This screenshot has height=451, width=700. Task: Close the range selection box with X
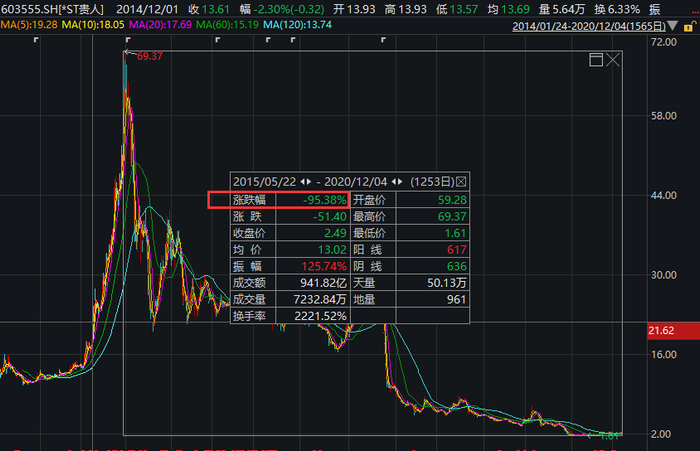(x=613, y=60)
